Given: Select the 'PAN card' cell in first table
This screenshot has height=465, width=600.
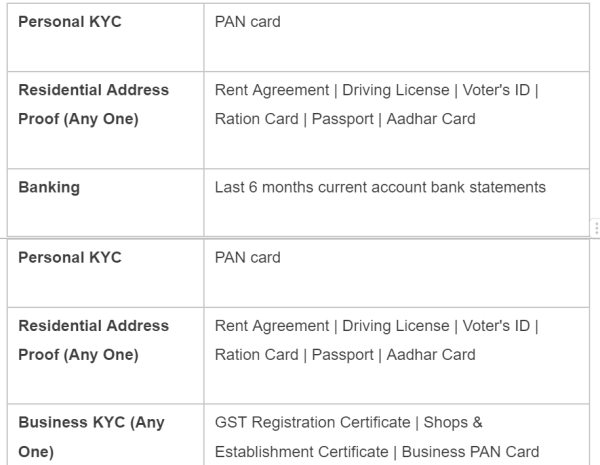Looking at the screenshot, I should (x=247, y=21).
